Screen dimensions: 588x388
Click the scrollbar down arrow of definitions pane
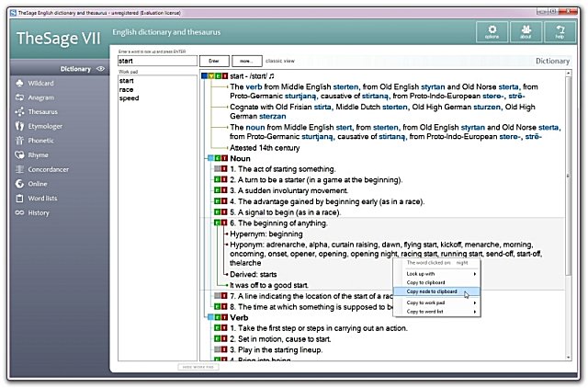tap(568, 358)
